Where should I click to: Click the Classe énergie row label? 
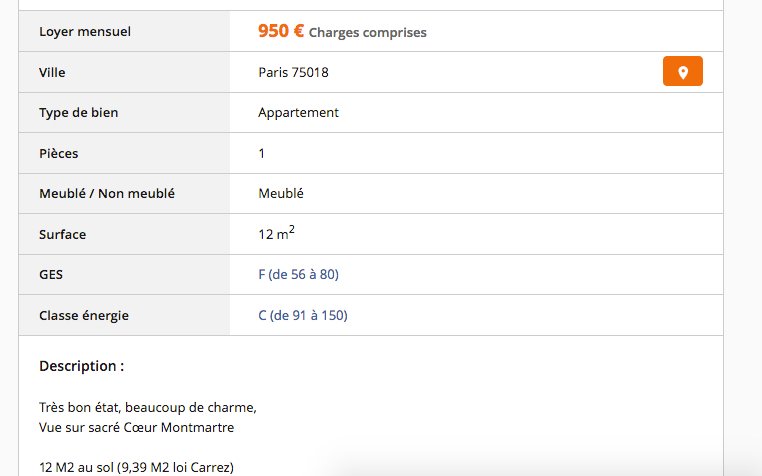point(84,316)
